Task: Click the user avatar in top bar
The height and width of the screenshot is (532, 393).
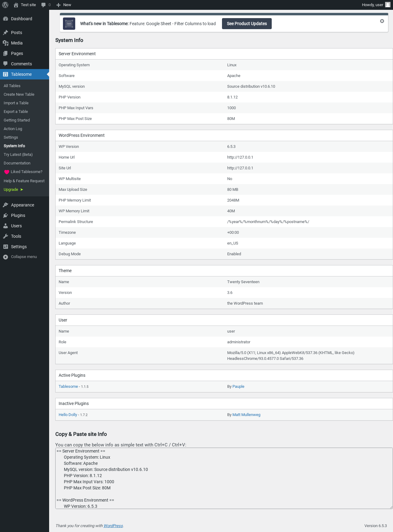Action: (x=388, y=5)
